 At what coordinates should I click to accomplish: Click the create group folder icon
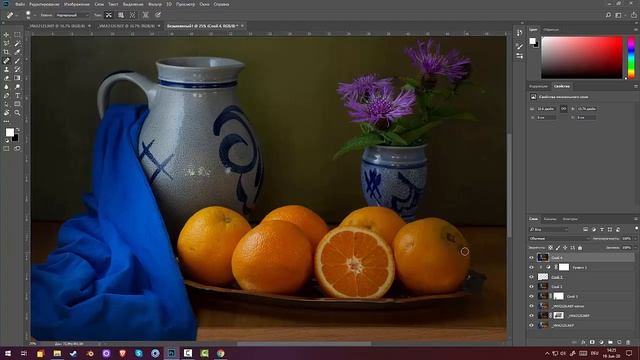click(610, 342)
